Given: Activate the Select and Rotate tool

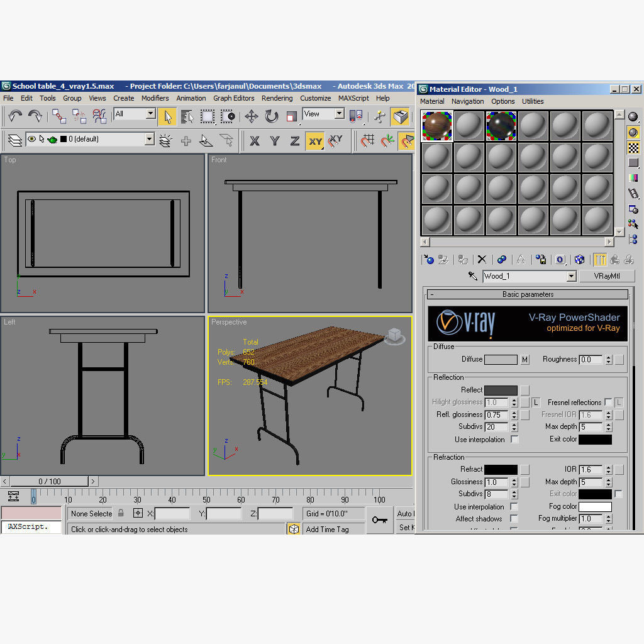Looking at the screenshot, I should pyautogui.click(x=272, y=116).
